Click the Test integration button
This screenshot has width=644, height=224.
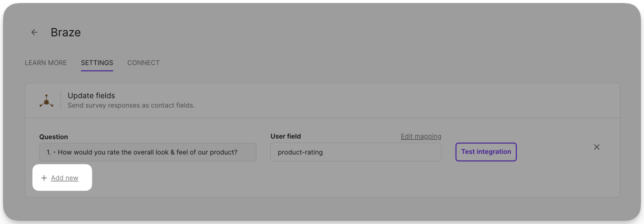tap(485, 151)
